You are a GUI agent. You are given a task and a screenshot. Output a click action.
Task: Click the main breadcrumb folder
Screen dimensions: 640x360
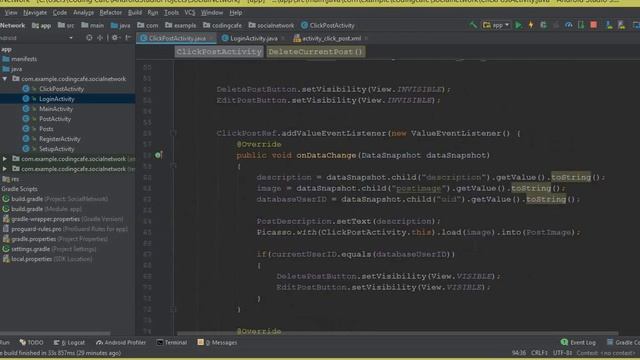93,25
